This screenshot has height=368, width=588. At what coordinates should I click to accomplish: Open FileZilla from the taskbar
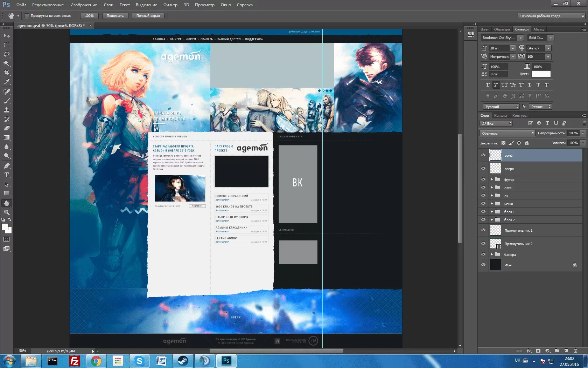75,361
